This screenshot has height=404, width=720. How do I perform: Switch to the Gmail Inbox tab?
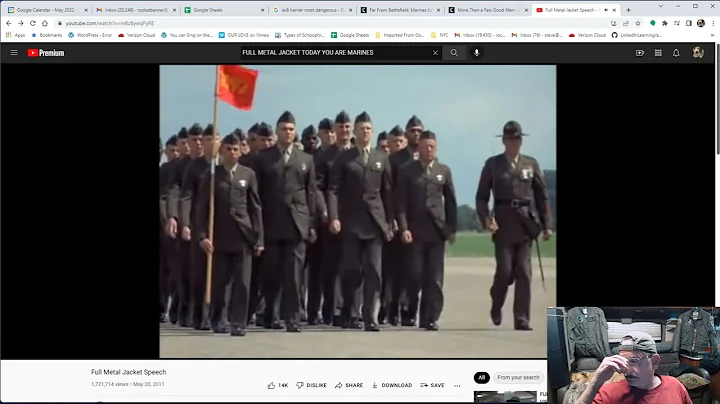click(134, 10)
